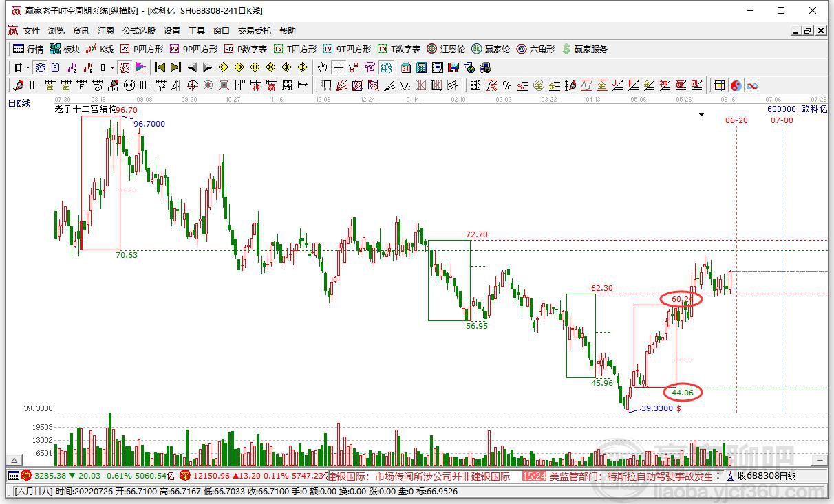Open the 六角形 hexagon tool
The width and height of the screenshot is (834, 504).
click(x=535, y=49)
